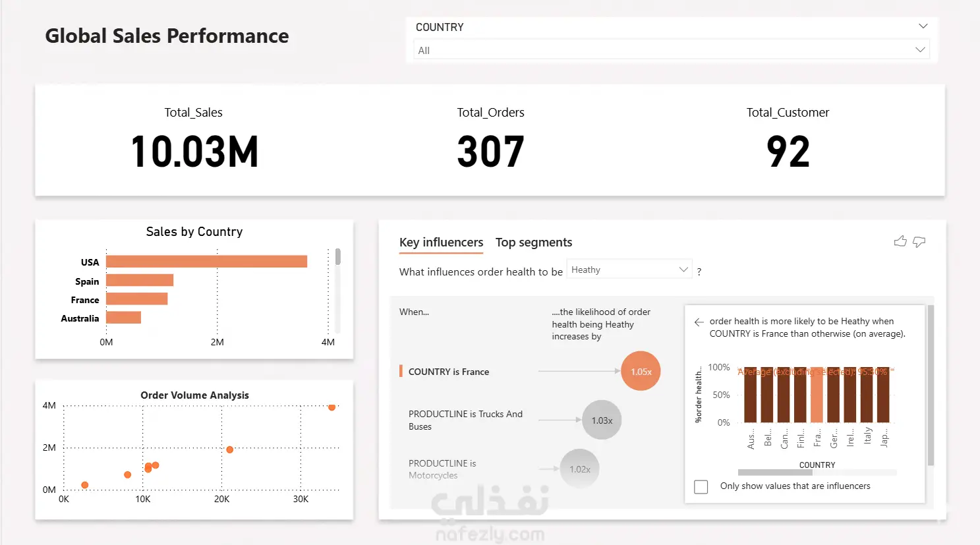980x545 pixels.
Task: Click the 'USA' axis label
Action: [x=90, y=262]
